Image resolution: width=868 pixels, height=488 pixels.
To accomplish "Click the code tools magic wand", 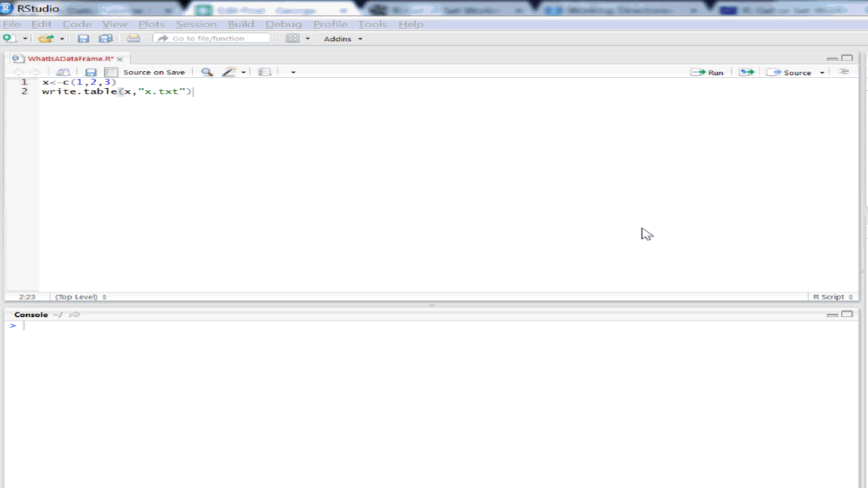I will click(x=229, y=73).
